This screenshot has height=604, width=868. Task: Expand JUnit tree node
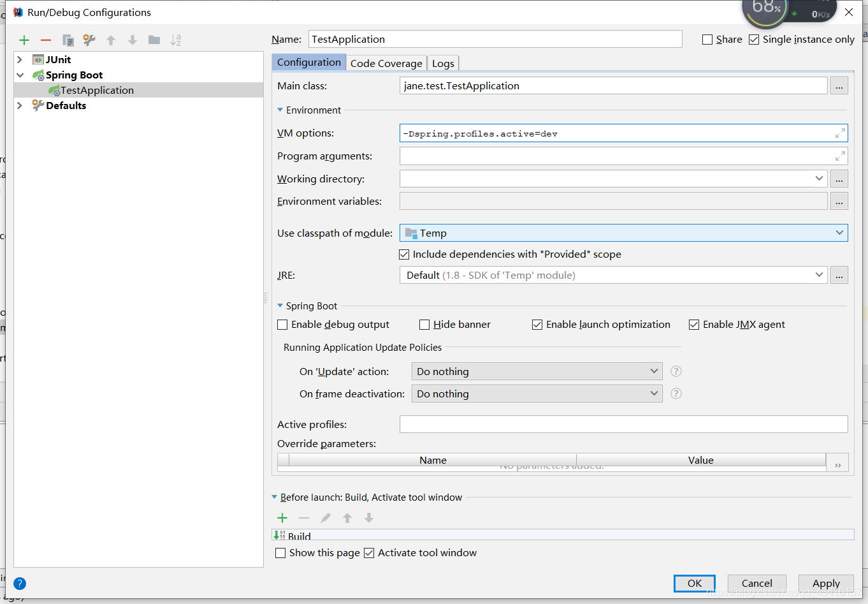coord(20,59)
